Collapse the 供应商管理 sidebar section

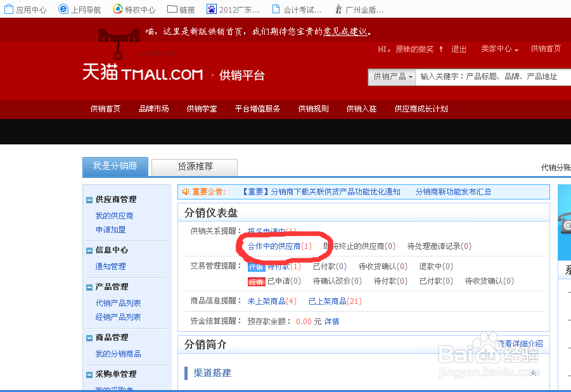click(89, 200)
